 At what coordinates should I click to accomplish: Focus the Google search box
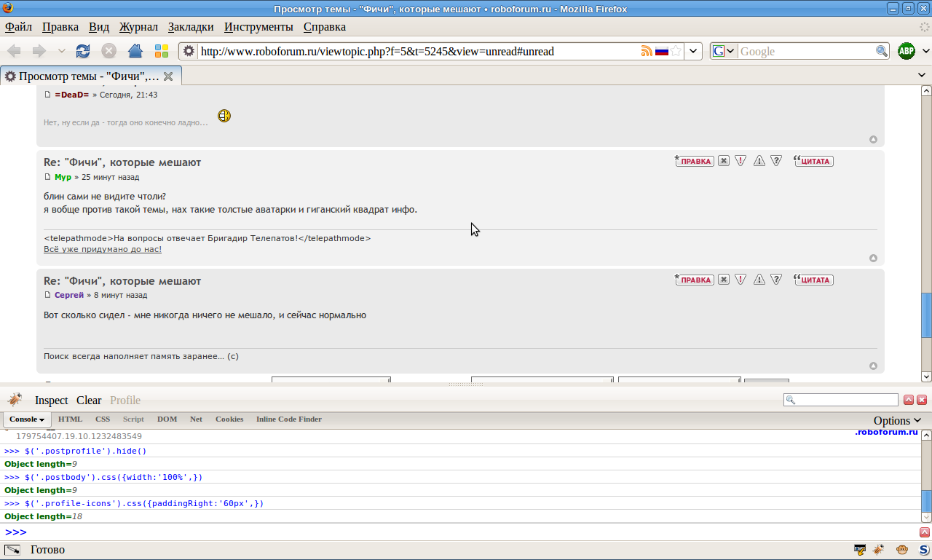click(805, 51)
